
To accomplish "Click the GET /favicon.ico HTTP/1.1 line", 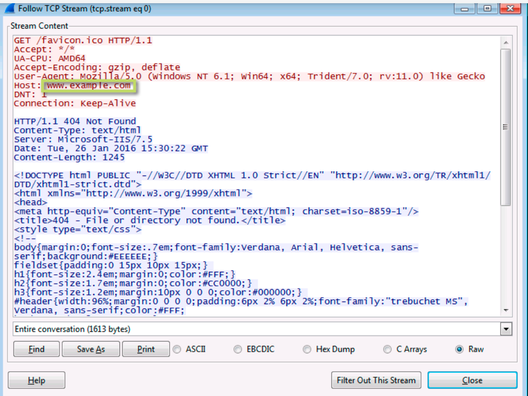I will click(83, 40).
